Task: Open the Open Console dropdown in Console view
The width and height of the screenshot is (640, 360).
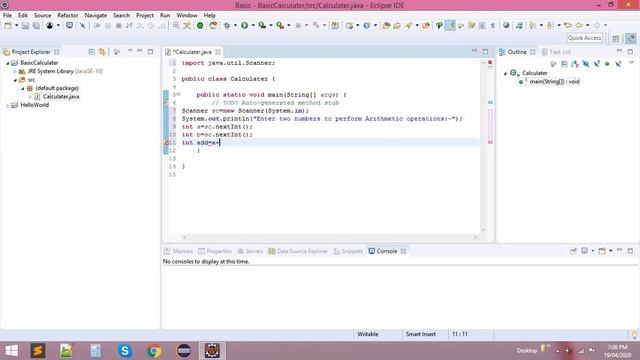Action: pos(611,251)
